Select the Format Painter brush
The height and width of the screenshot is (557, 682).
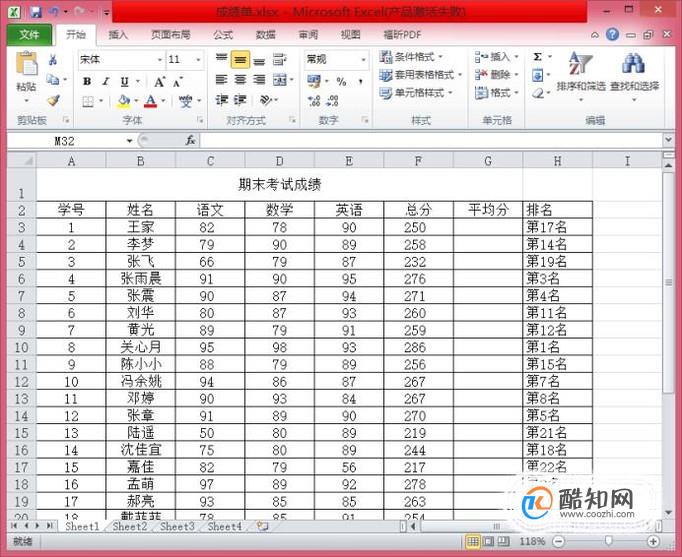pos(53,100)
